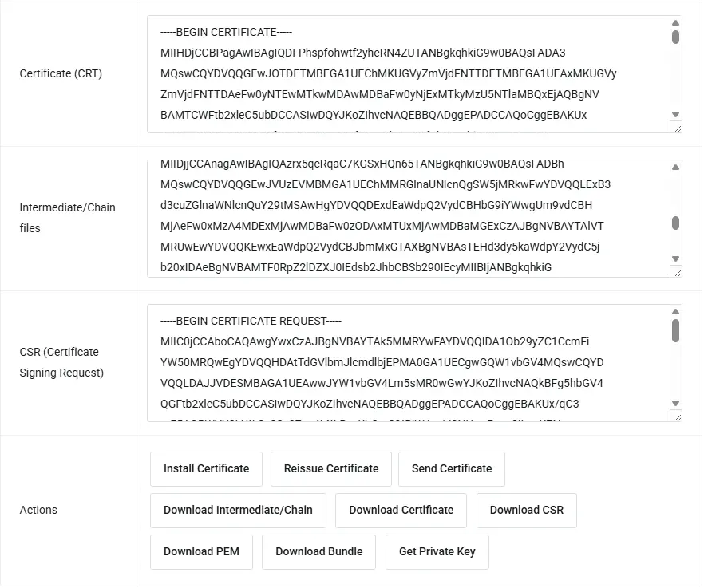Screen dimensions: 704x588
Task: Click the Certificate (CRT) textarea resize handle
Action: (x=677, y=128)
